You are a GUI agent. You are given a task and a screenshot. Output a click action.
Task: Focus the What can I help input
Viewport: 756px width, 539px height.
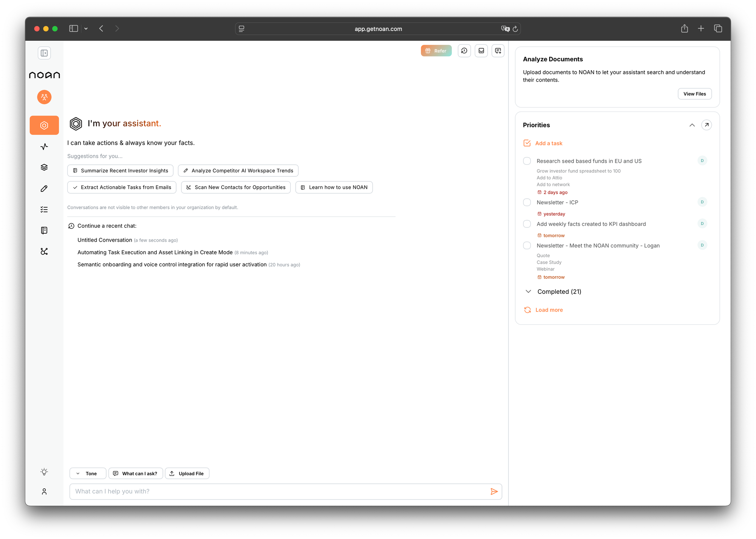click(x=280, y=491)
